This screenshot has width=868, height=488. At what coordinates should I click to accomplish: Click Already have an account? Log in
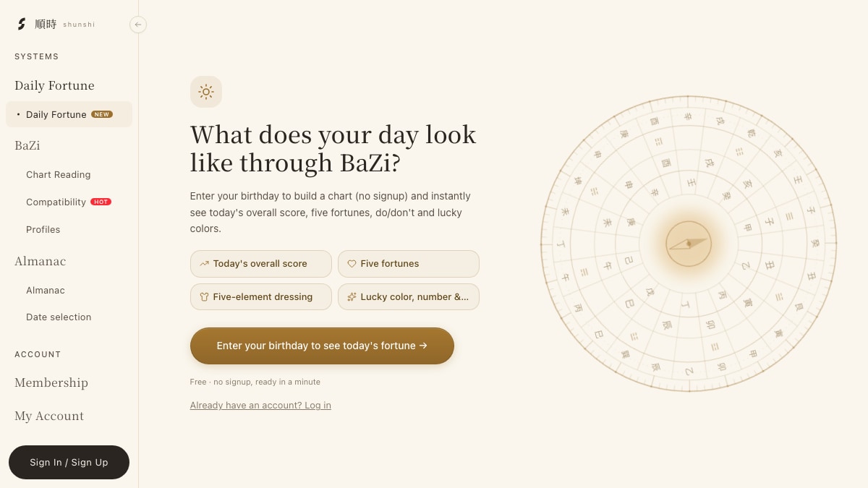click(260, 406)
